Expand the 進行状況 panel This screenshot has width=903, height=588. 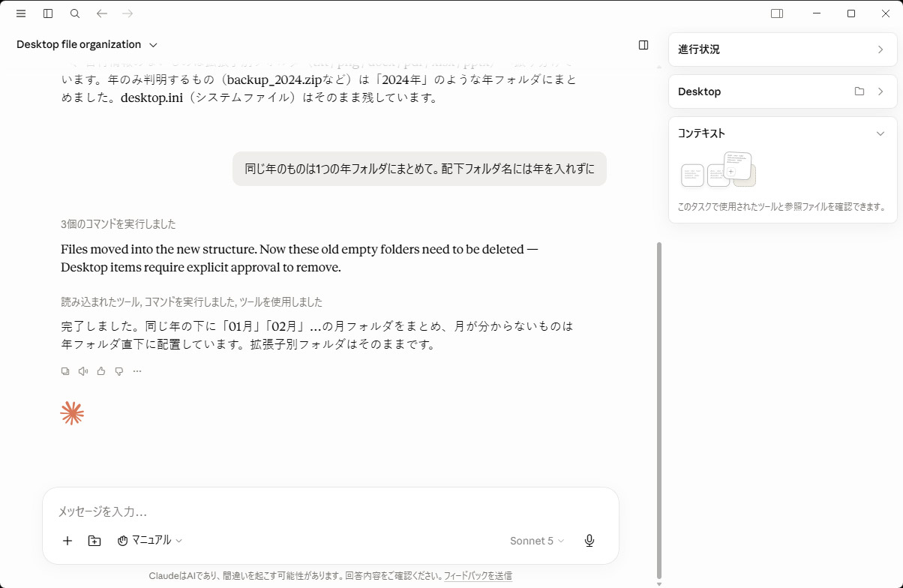tap(783, 49)
